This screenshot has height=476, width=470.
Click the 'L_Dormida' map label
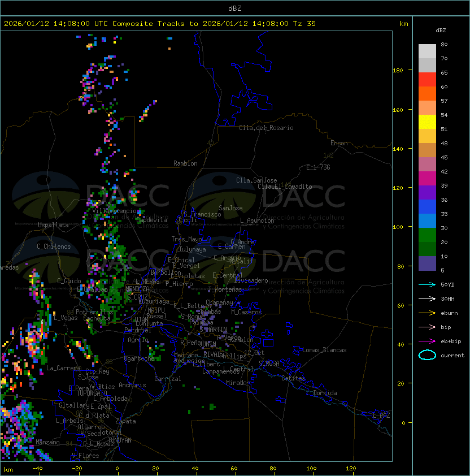(321, 393)
